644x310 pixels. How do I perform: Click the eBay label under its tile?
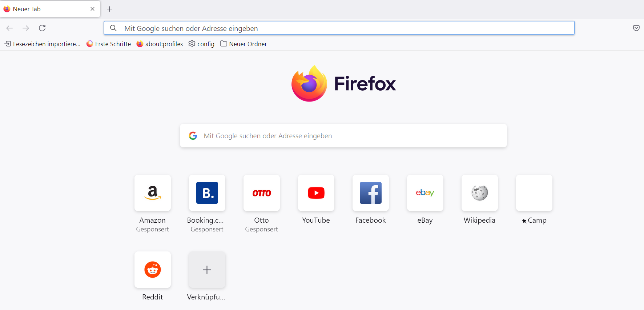[425, 220]
